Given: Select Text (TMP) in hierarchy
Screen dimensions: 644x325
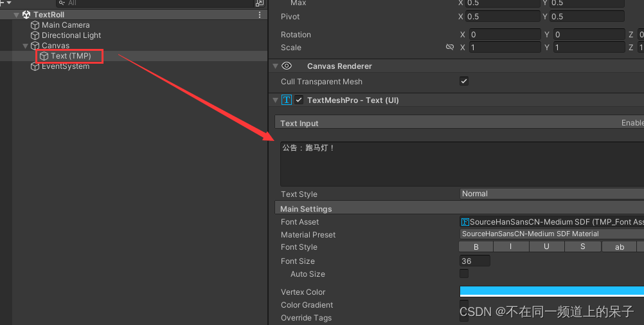Looking at the screenshot, I should click(x=71, y=56).
